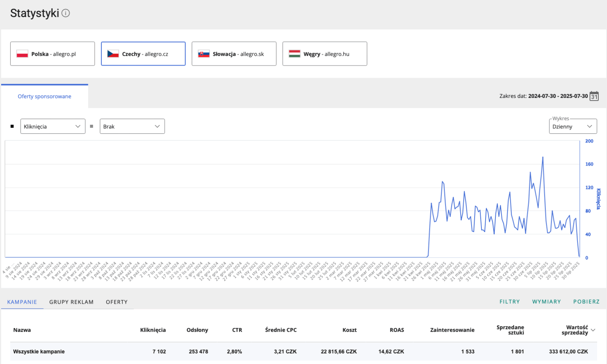
Task: Switch to the Oferty tab
Action: 116,302
